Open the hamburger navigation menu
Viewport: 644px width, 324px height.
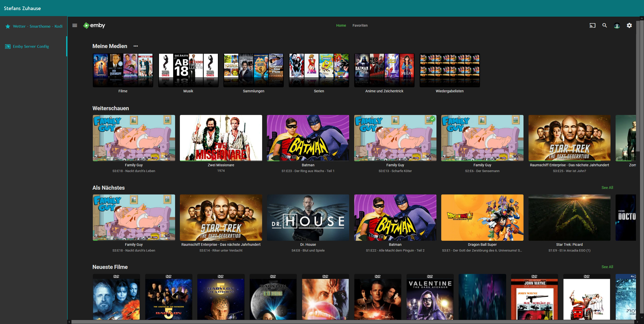pos(75,25)
